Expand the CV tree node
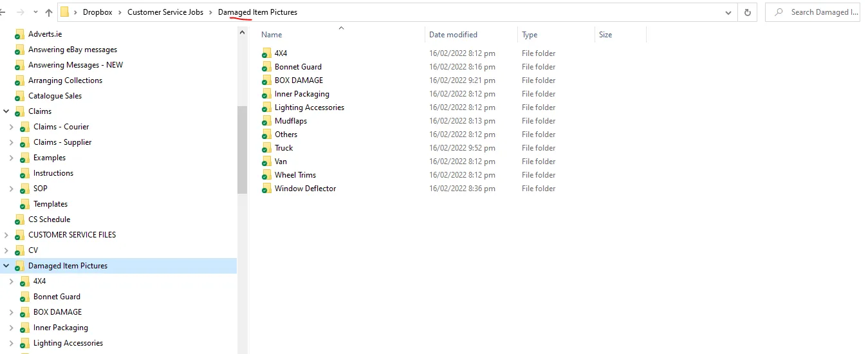 pos(6,250)
